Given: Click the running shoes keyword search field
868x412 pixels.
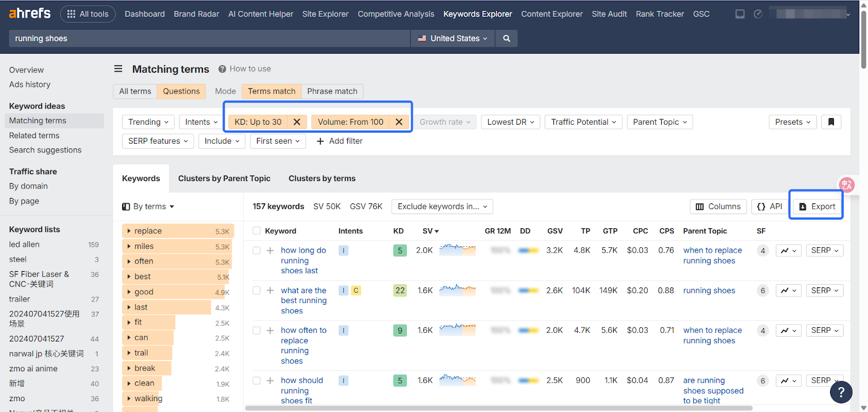Looking at the screenshot, I should click(x=209, y=38).
